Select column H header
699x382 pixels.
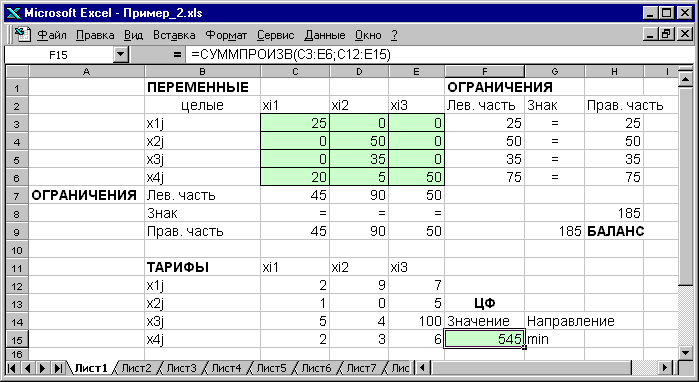tap(614, 71)
